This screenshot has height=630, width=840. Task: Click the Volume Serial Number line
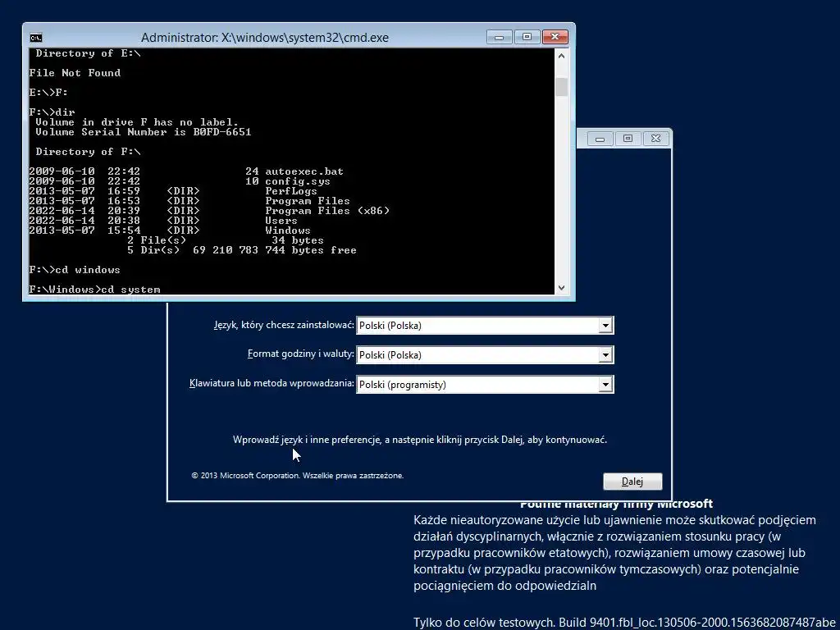143,132
